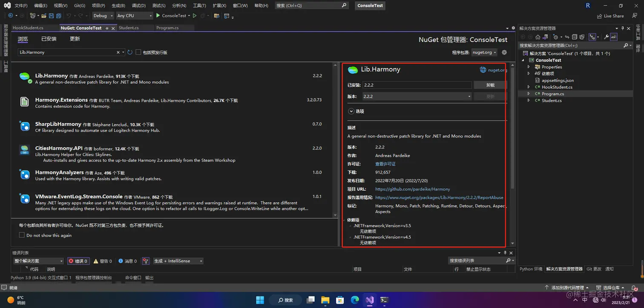The height and width of the screenshot is (308, 644).
Task: Check the Do not show this again box
Action: pos(22,235)
